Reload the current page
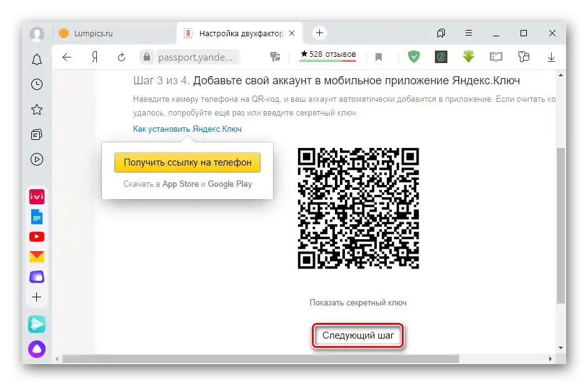 click(x=121, y=57)
